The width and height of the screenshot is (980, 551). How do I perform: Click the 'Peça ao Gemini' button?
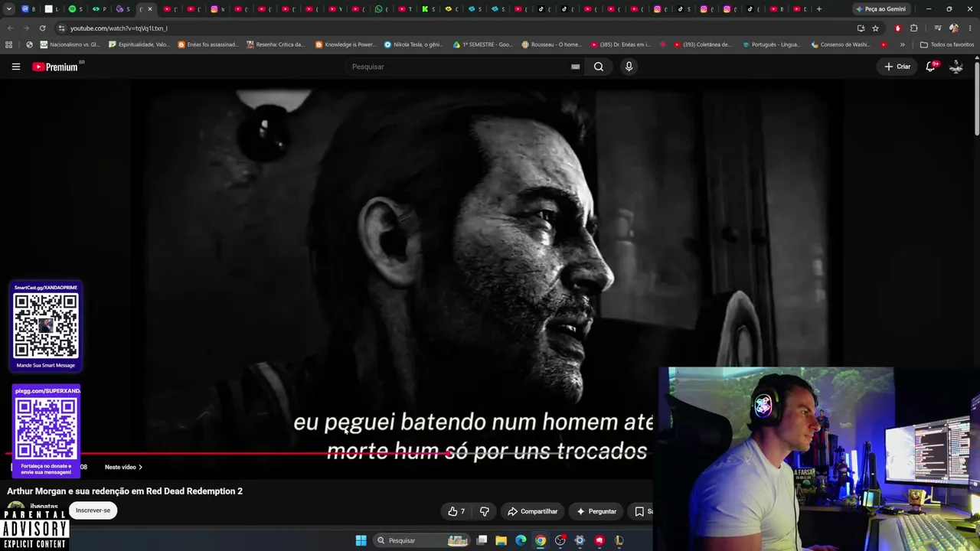coord(880,9)
